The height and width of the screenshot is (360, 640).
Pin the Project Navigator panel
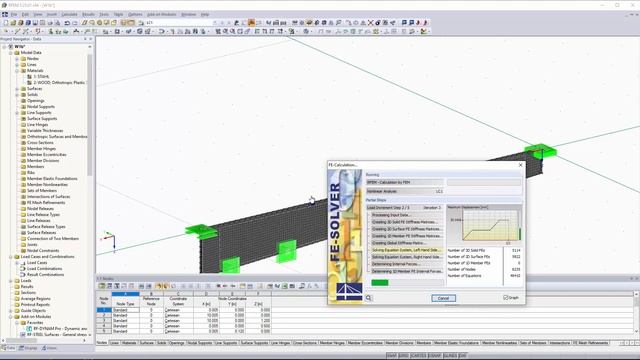pyautogui.click(x=85, y=39)
